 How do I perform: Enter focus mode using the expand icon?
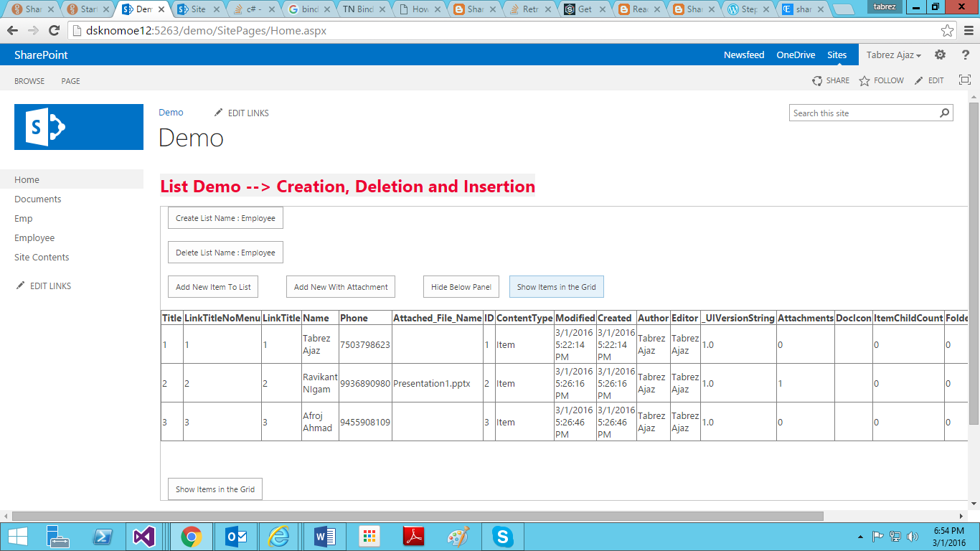tap(964, 80)
